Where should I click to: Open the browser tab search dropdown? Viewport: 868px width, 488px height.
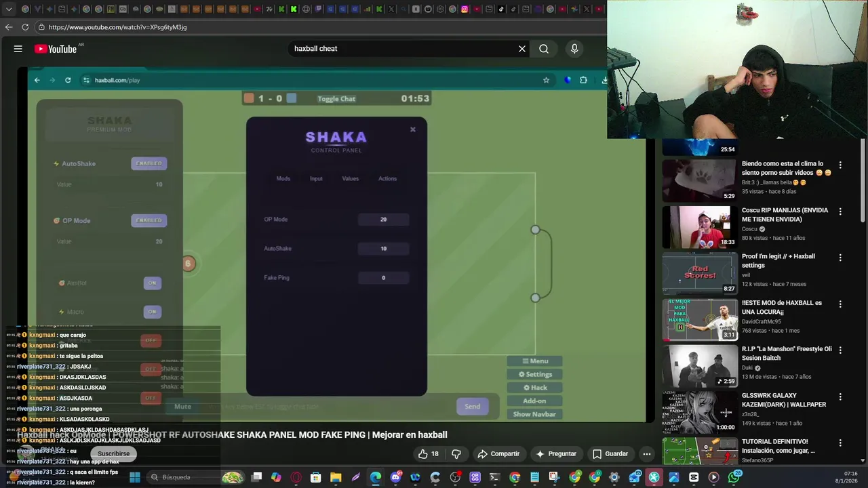coord(9,9)
